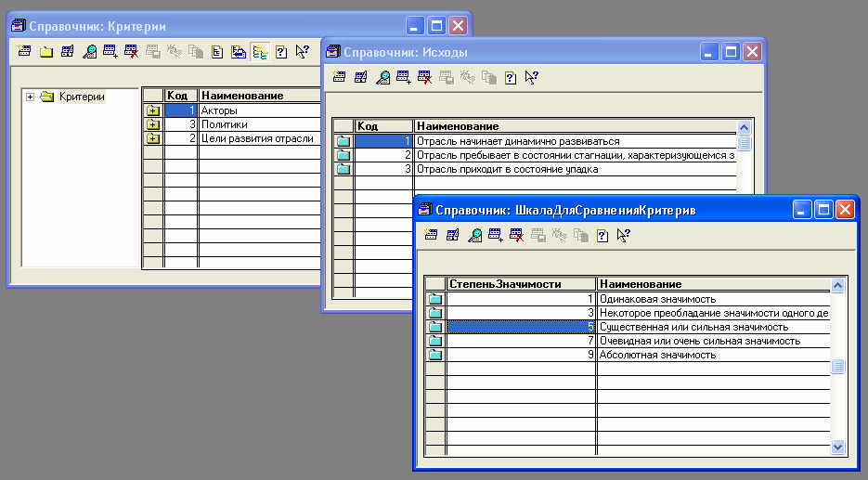Mark row for deletion in ШкалаДляСравнения toolbar

[x=516, y=235]
